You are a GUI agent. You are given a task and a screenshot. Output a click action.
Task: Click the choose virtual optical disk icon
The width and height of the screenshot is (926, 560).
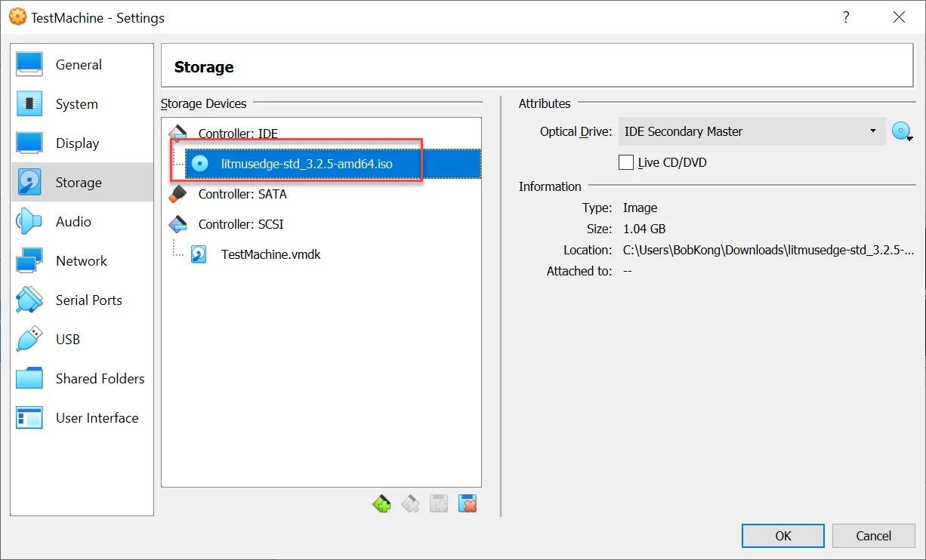pyautogui.click(x=902, y=131)
